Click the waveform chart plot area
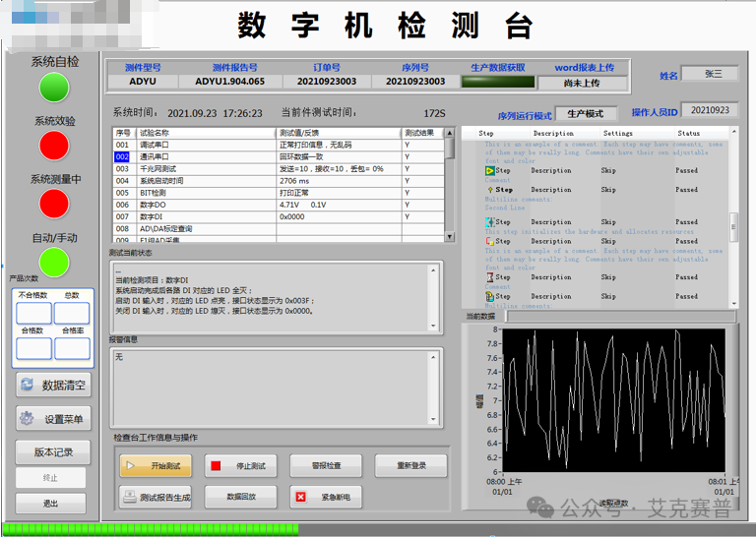Screen dimensions: 756x538 [x=613, y=400]
